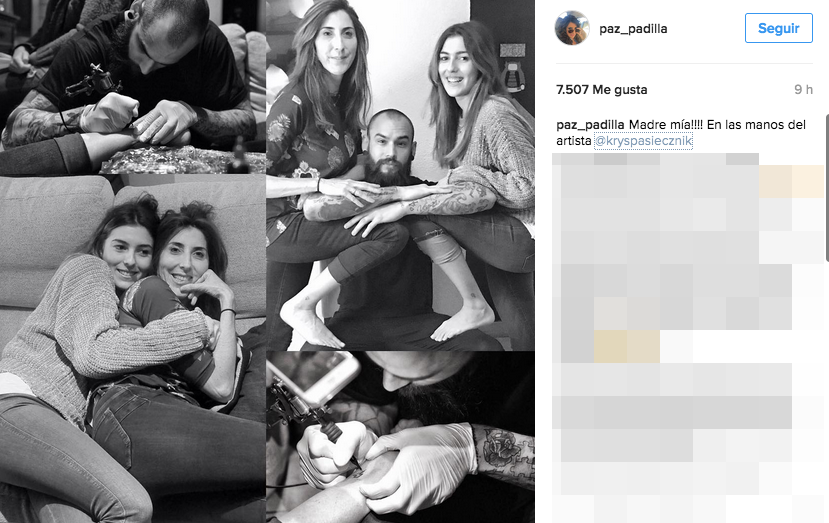This screenshot has height=523, width=829.
Task: Click the tattoo machine in top-left photo
Action: 93,82
